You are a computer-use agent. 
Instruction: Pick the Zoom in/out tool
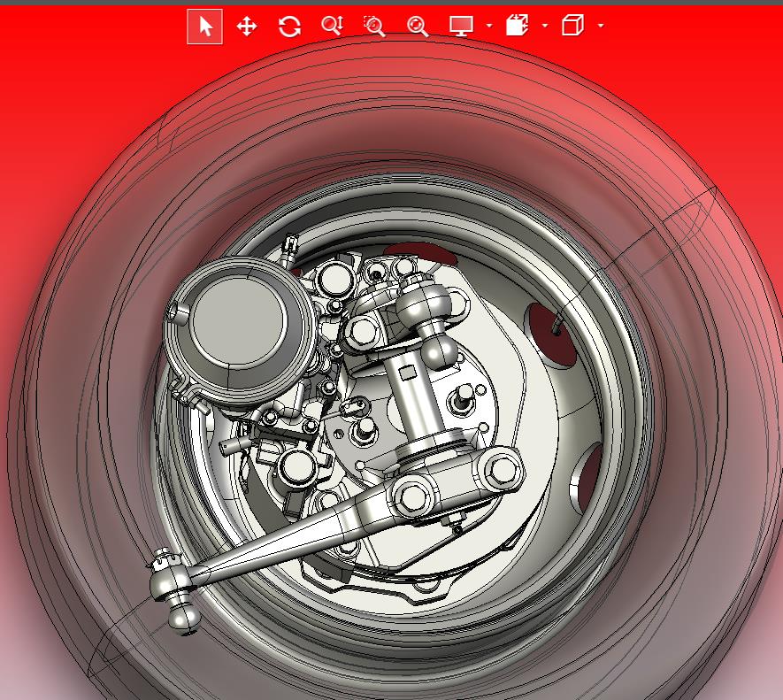332,26
